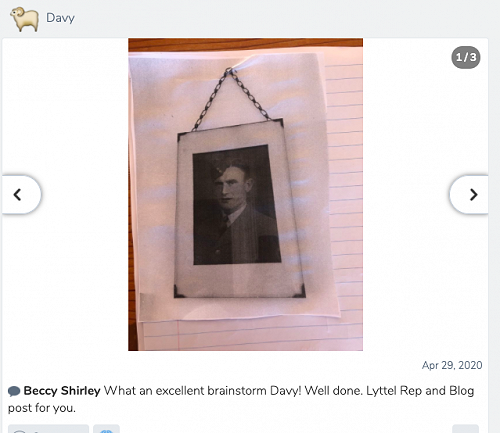Open the framed portrait photo

coord(245,194)
